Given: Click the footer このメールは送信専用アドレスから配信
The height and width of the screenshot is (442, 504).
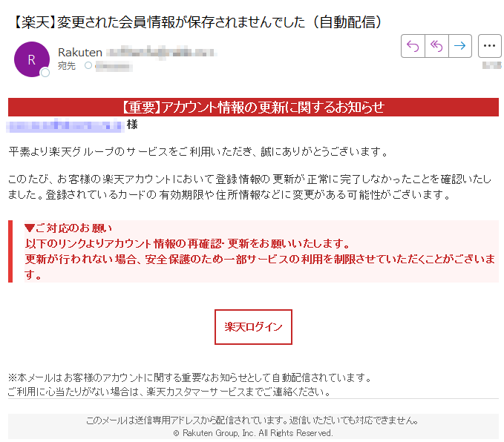Looking at the screenshot, I should tap(252, 420).
